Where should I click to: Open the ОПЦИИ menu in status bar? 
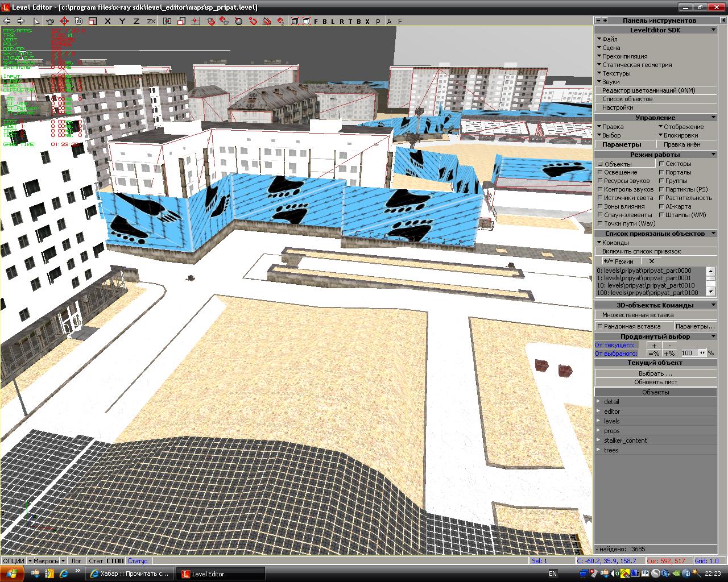point(13,561)
